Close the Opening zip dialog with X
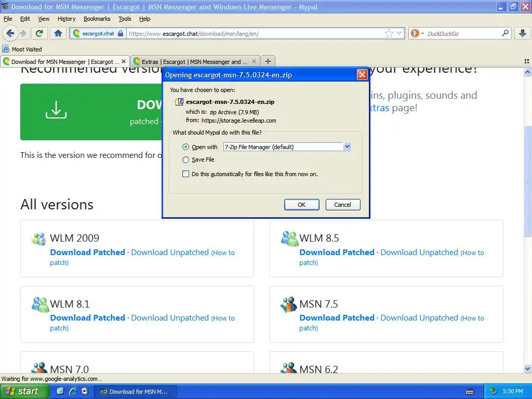 362,75
